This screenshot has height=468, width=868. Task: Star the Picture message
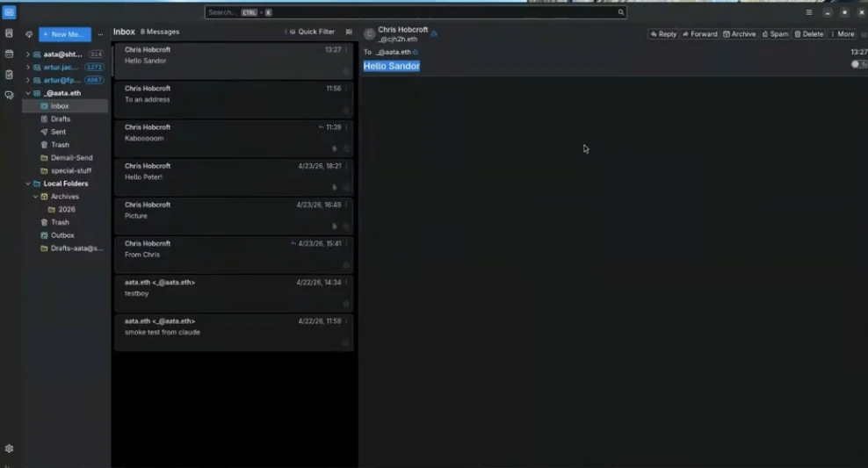tap(346, 227)
